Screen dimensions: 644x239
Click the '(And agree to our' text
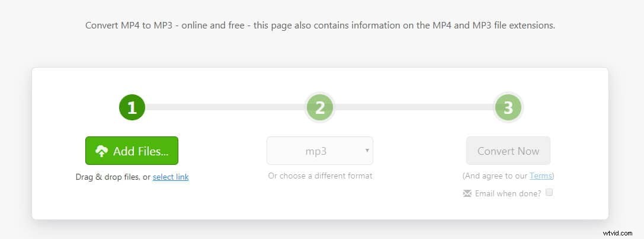pos(495,176)
